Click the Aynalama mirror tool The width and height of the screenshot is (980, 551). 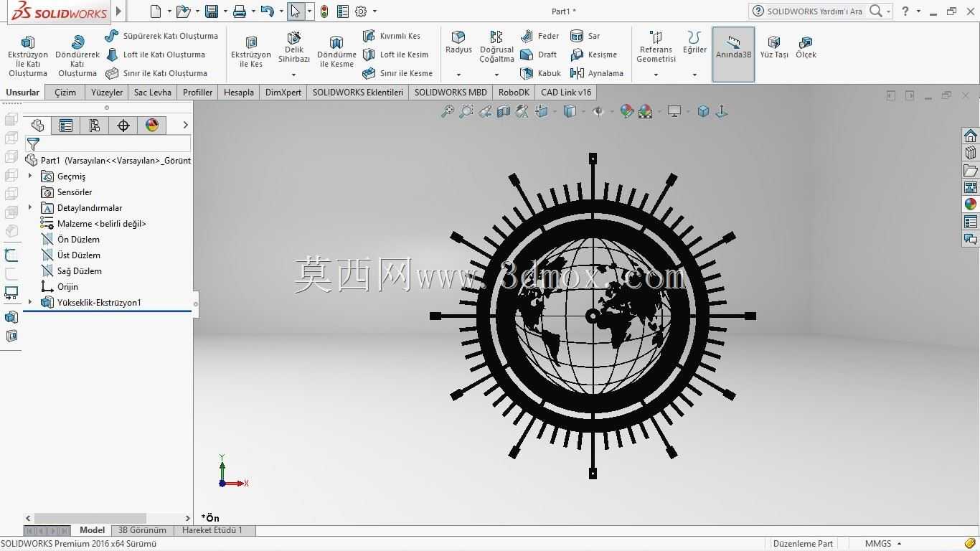(597, 73)
